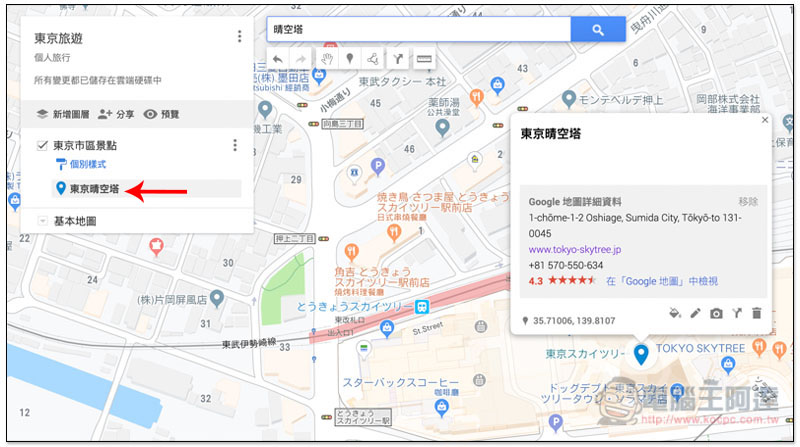
Task: Get directions to here via info window icon
Action: coord(736,313)
